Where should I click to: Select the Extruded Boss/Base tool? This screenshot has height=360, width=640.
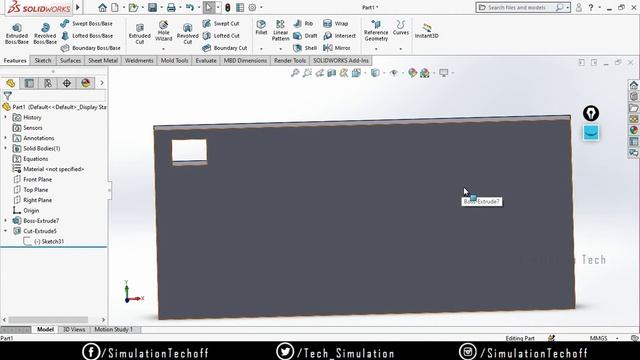coord(17,33)
